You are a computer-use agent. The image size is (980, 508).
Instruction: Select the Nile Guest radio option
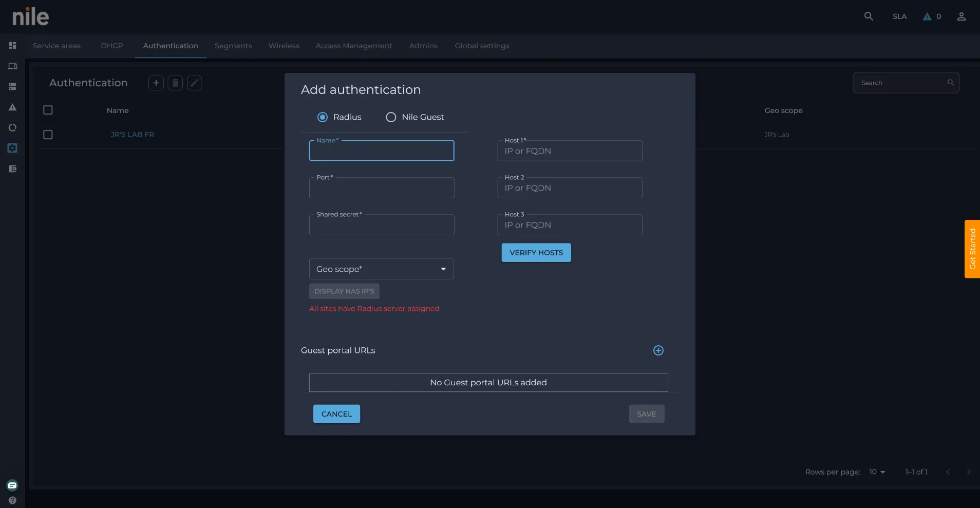(391, 117)
